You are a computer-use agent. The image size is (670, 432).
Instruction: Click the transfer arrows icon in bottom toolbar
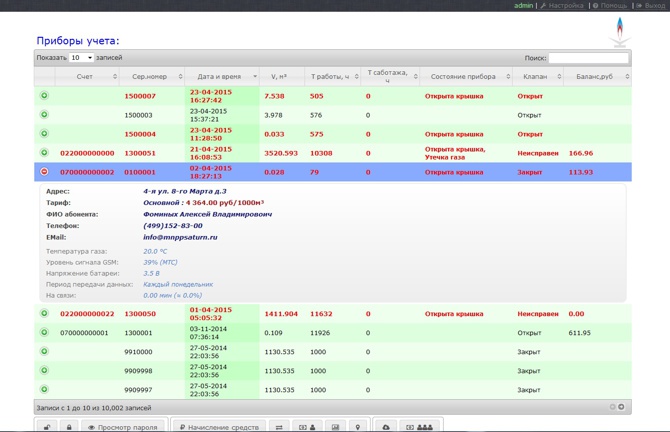[279, 427]
